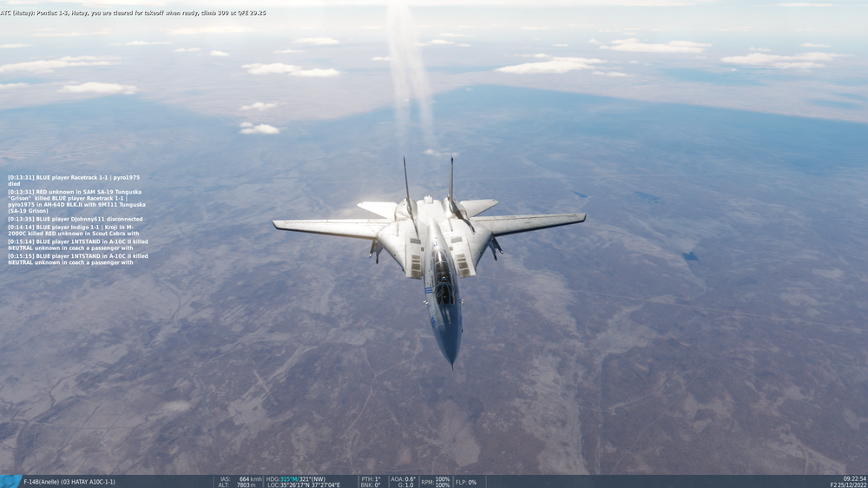The width and height of the screenshot is (868, 488).
Task: Click the LOC 35°26'17"N 37°27'04"E coordinates
Action: pyautogui.click(x=303, y=485)
